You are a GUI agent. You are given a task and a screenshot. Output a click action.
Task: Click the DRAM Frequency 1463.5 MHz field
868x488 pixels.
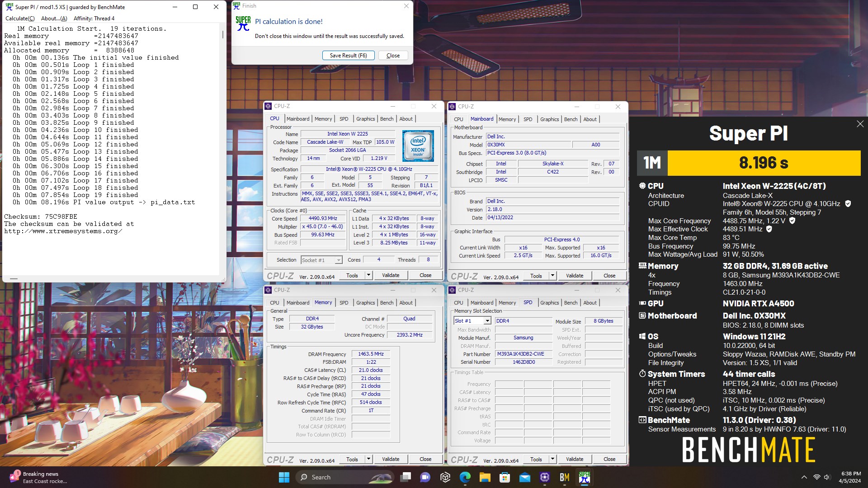pyautogui.click(x=371, y=354)
